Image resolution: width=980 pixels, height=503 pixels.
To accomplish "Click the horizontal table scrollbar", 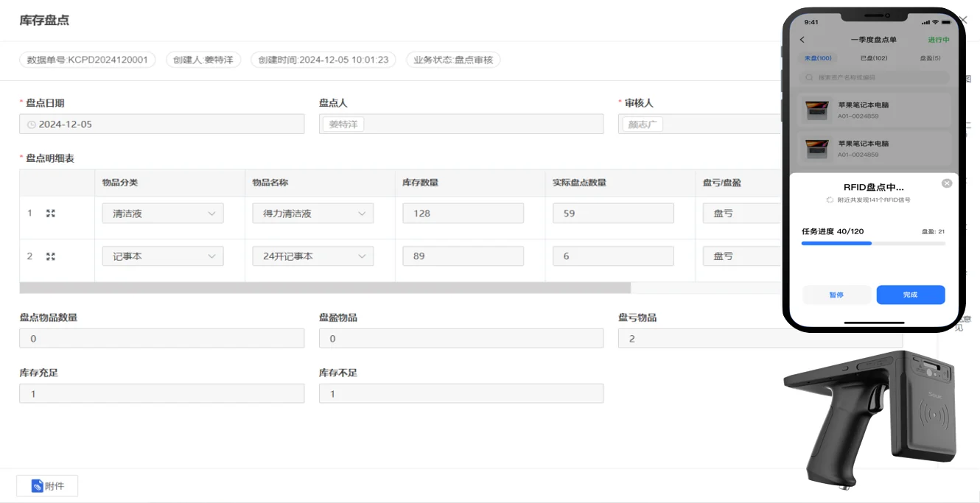I will point(325,288).
